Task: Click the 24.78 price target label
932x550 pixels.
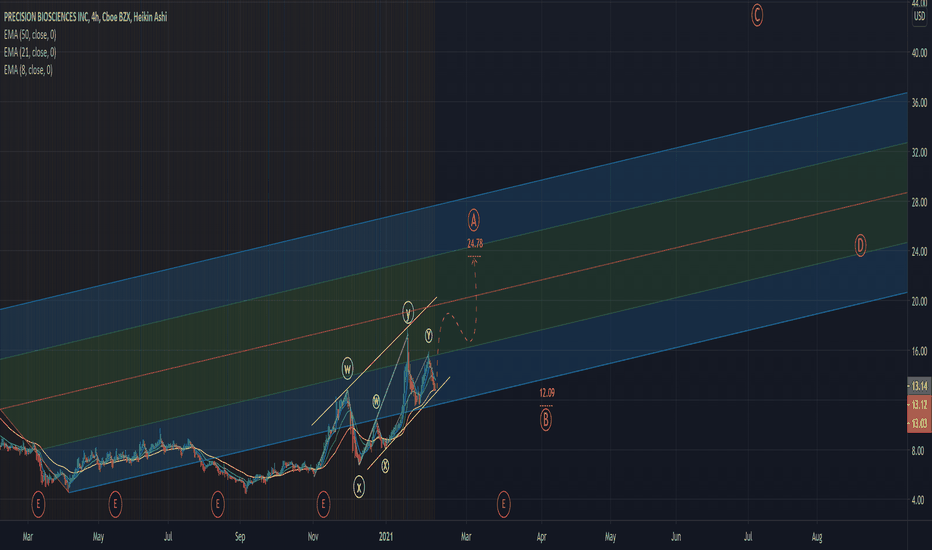Action: [475, 243]
